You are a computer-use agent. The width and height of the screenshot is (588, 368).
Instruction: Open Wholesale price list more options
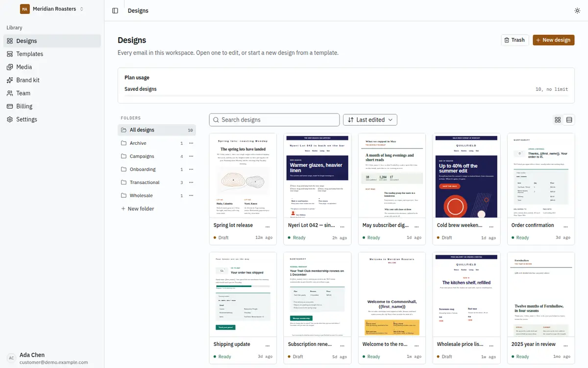tap(491, 345)
